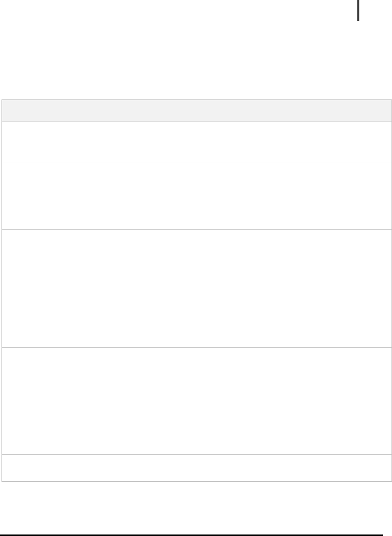Click the border between second and third rows

pyautogui.click(x=196, y=229)
